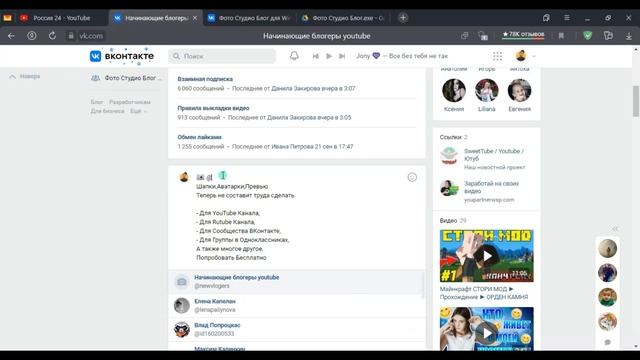Open VK notifications bell

pos(294,56)
